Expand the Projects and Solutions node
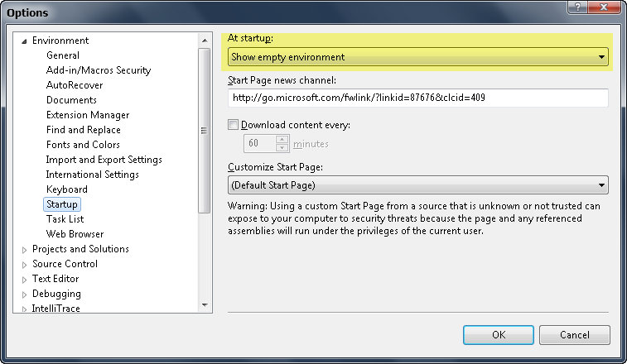Viewport: 627px width, 364px height. point(24,249)
